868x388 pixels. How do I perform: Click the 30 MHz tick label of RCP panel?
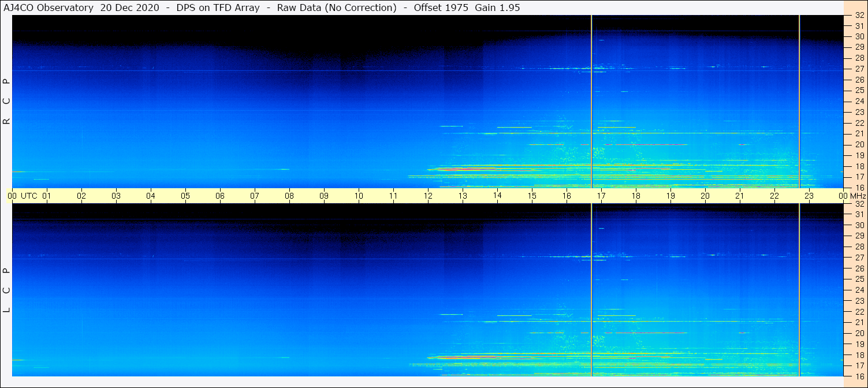click(x=859, y=36)
